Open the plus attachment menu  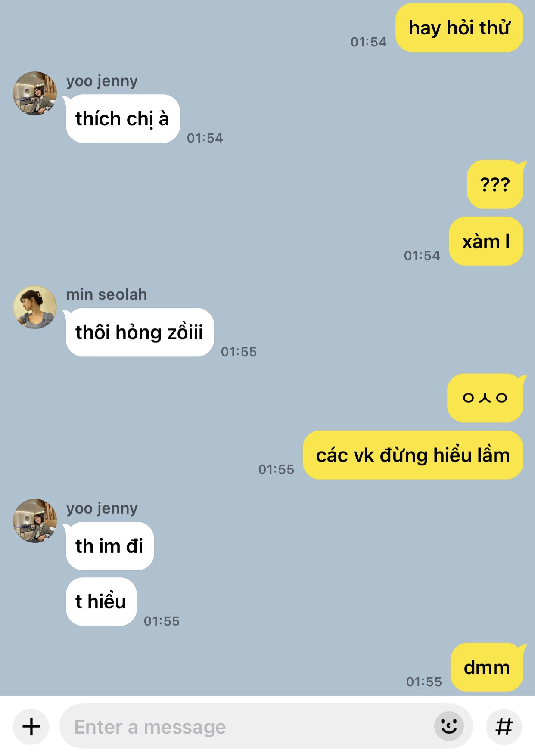[31, 727]
